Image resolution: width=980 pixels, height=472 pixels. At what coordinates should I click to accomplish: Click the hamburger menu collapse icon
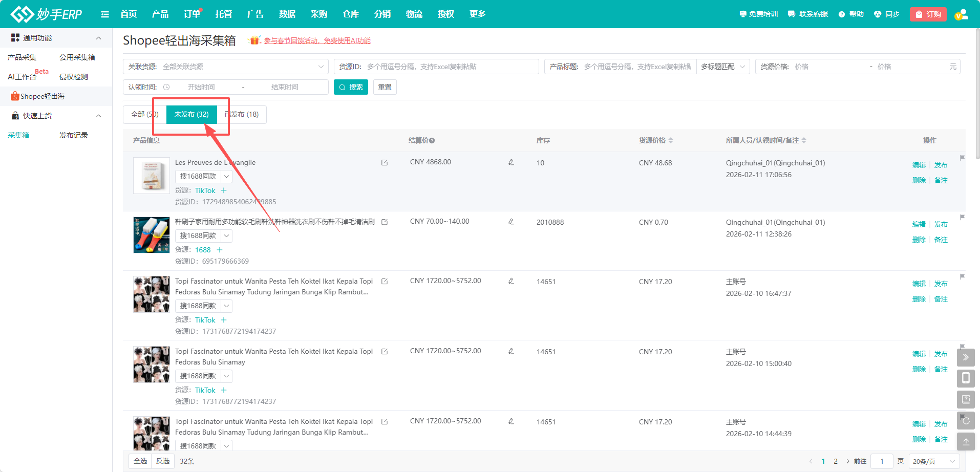click(x=105, y=14)
